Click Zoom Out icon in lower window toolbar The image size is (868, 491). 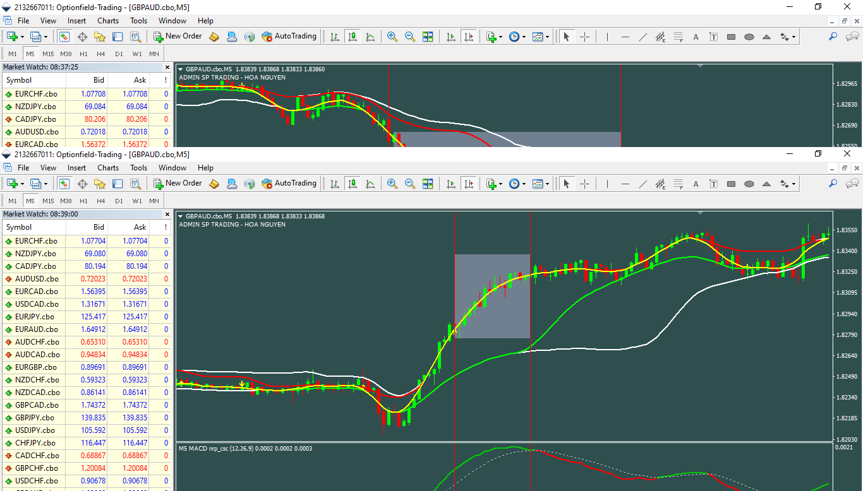pyautogui.click(x=410, y=184)
